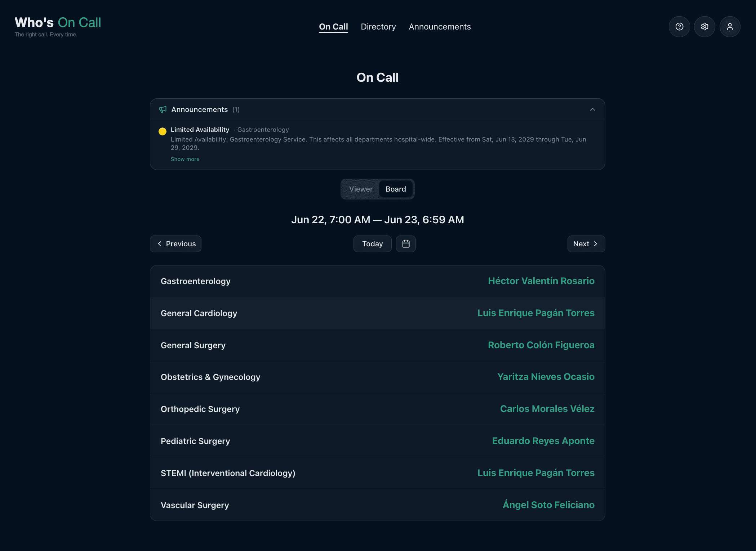Open the calendar date picker icon
Viewport: 756px width, 551px height.
(406, 244)
